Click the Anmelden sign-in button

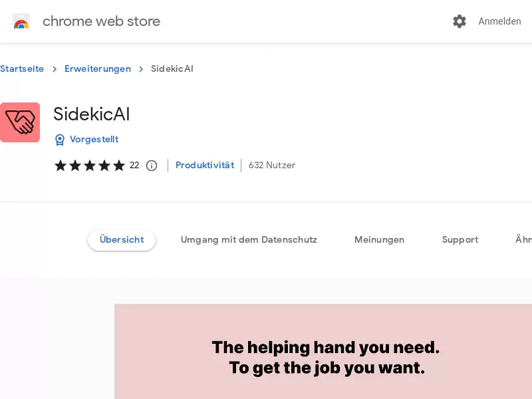point(499,21)
